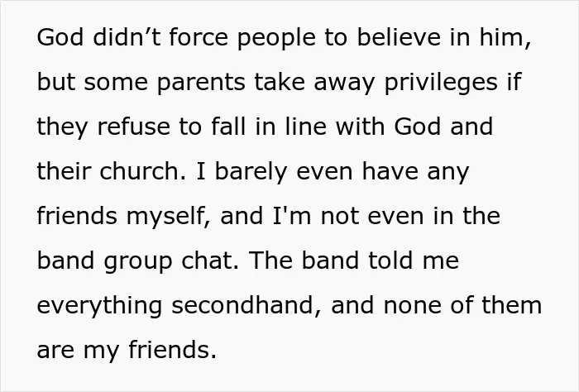This screenshot has width=579, height=392.
Task: Click the final word "friends." ending the paragraph
Action: (x=172, y=350)
